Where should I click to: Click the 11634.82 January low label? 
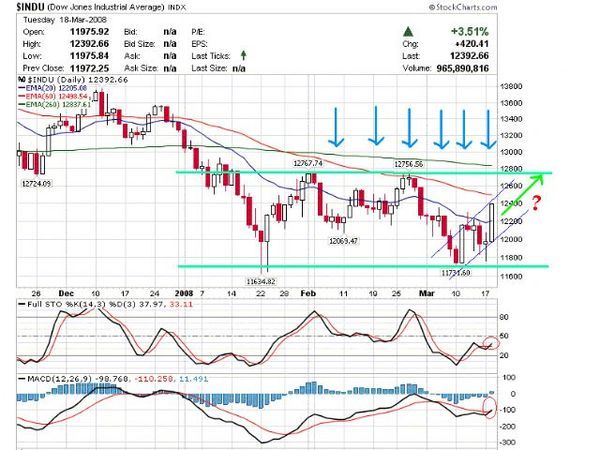[261, 281]
